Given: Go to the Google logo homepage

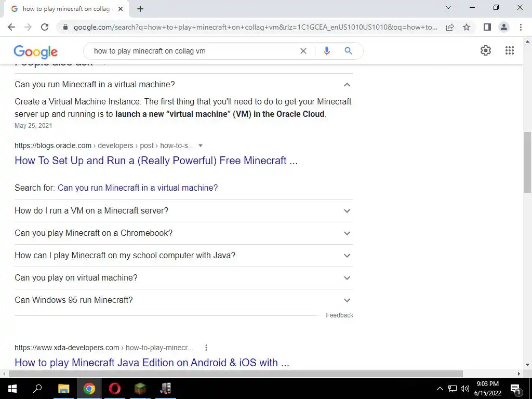Looking at the screenshot, I should tap(36, 51).
